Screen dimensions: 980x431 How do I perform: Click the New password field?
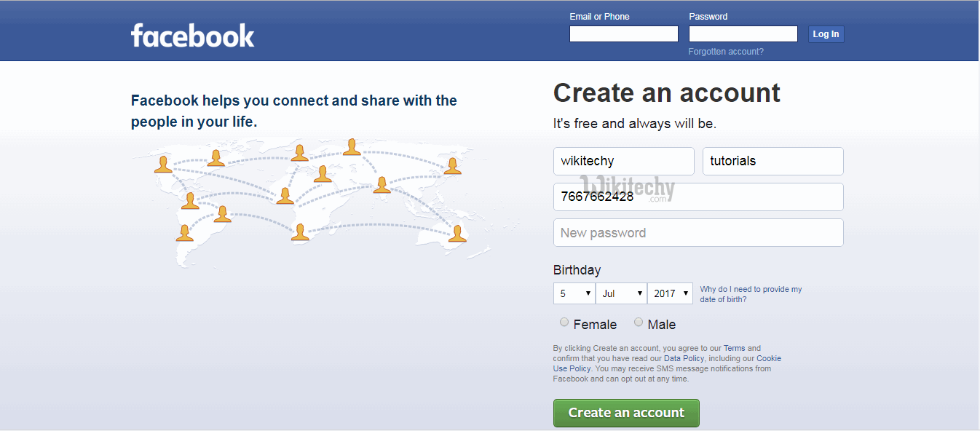coord(698,233)
